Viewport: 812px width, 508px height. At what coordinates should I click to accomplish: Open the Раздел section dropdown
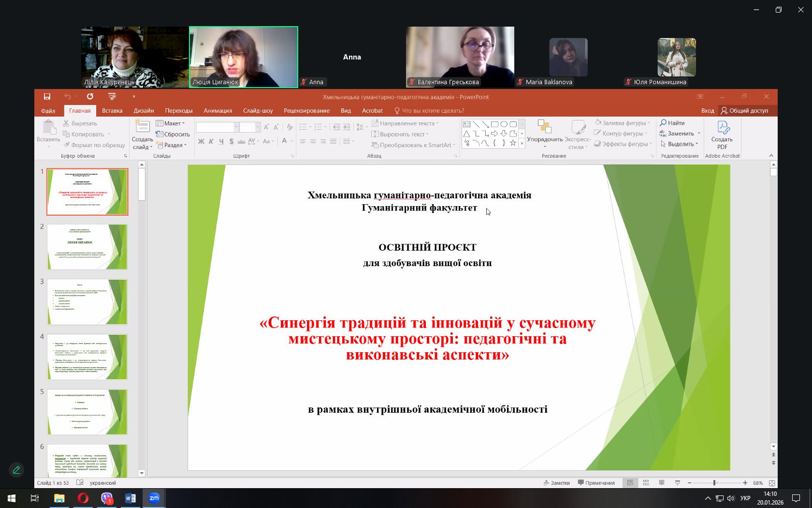point(172,145)
